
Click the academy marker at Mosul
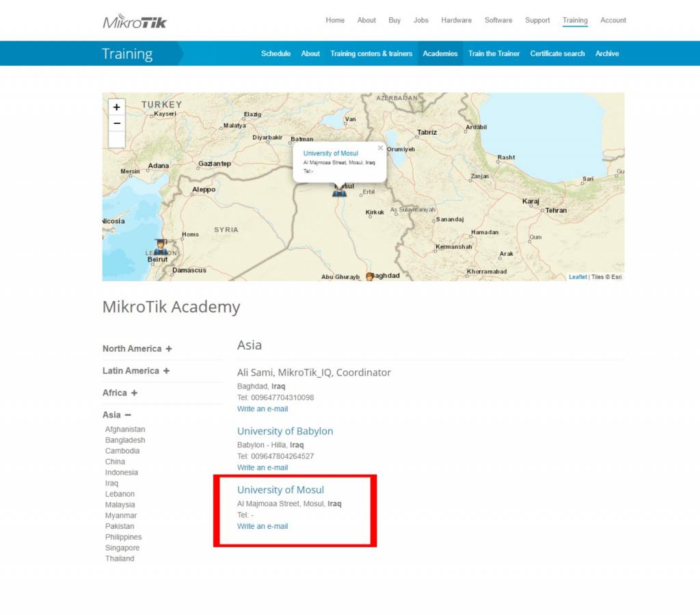coord(339,190)
